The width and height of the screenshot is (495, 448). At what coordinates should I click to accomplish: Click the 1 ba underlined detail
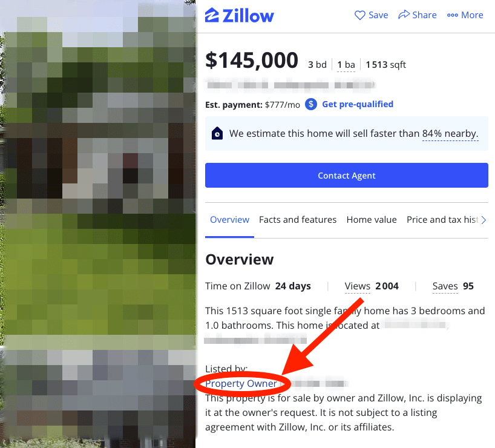click(346, 65)
